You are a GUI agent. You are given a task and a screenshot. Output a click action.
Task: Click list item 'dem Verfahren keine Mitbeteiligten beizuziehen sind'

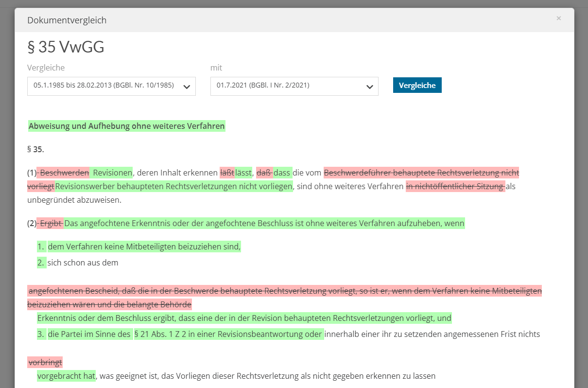pyautogui.click(x=144, y=247)
